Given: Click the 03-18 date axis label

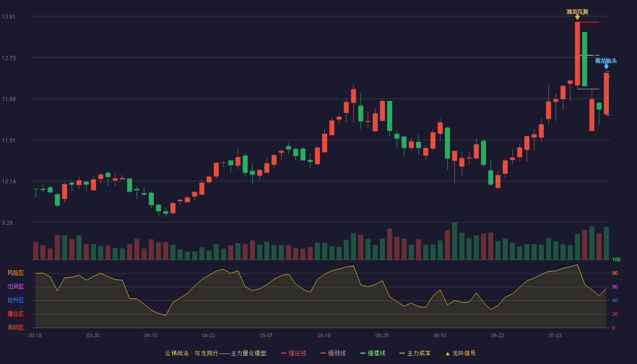Looking at the screenshot, I should click(x=35, y=335).
